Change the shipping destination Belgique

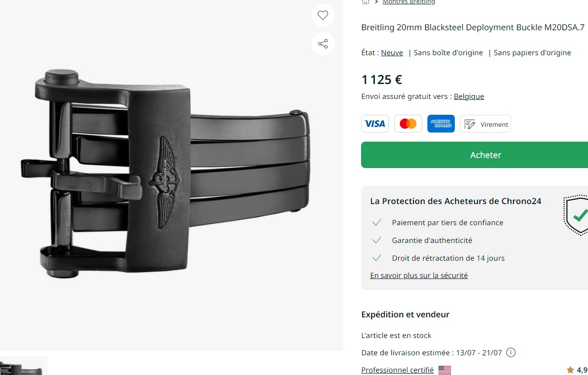(469, 97)
